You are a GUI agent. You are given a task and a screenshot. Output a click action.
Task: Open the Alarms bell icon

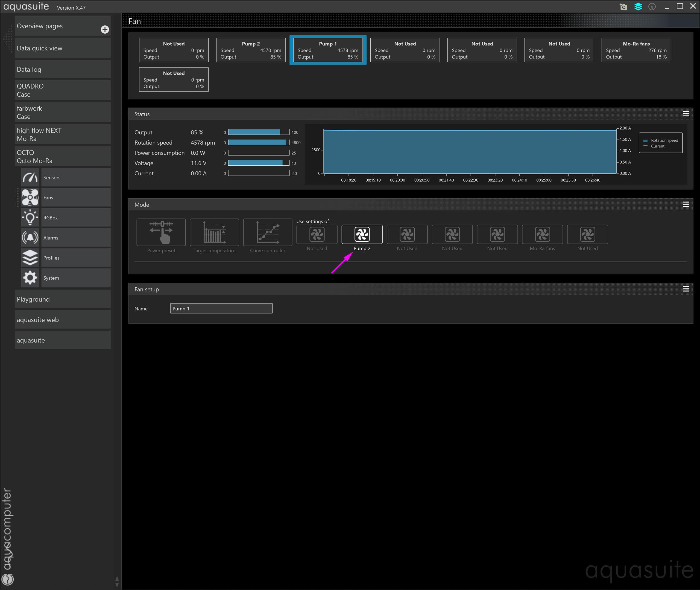pyautogui.click(x=30, y=237)
